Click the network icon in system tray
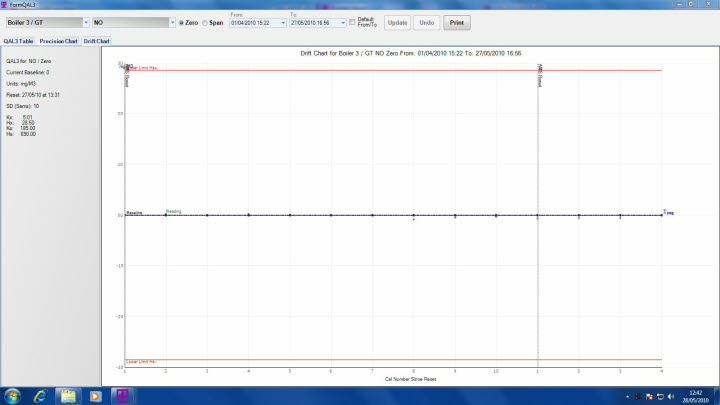This screenshot has width=720, height=405. (x=660, y=396)
